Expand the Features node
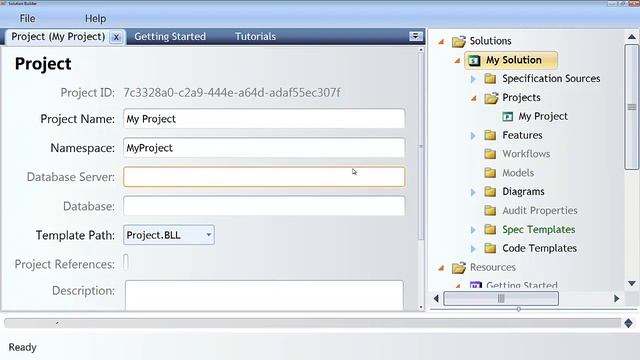This screenshot has width=640, height=360. (x=473, y=136)
